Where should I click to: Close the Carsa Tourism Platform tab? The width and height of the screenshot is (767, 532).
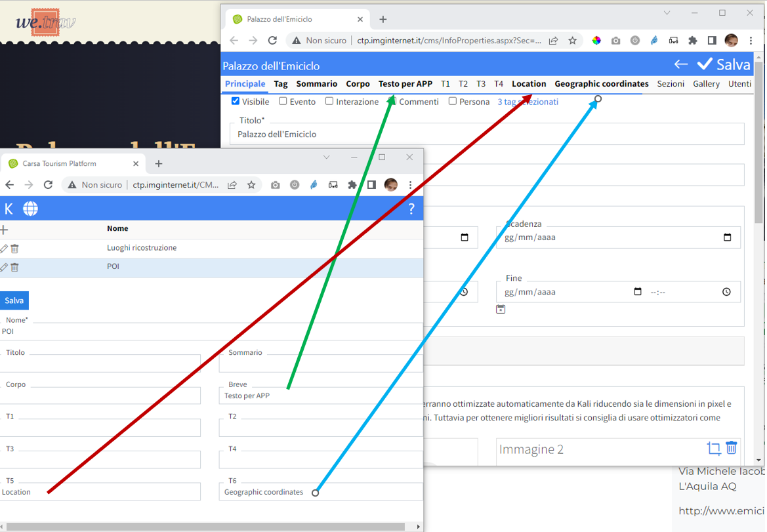pos(136,163)
